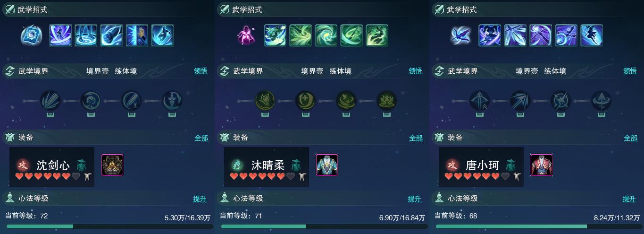Open 全部 equipment for 沐晴柔
Screen dimensions: 644x234
(x=416, y=138)
